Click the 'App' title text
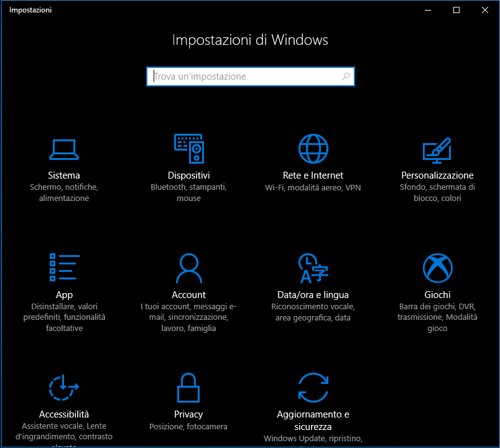This screenshot has height=448, width=500. click(x=65, y=295)
